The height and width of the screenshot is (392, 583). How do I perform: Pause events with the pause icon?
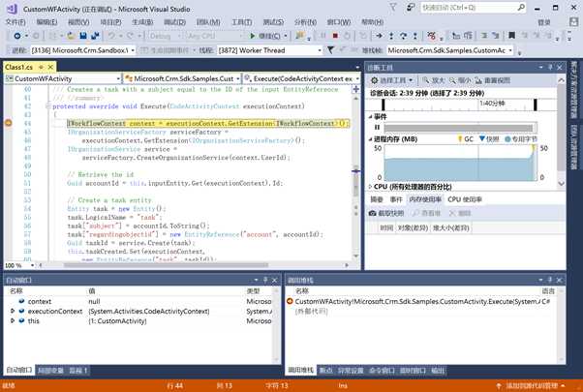377,128
